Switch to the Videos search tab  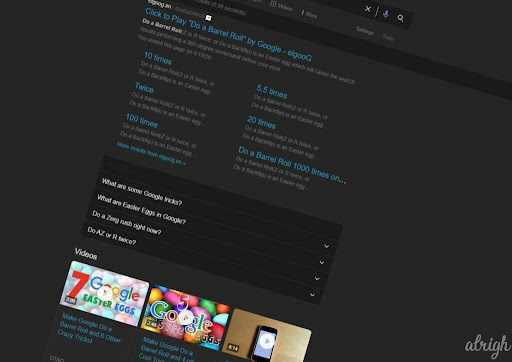[281, 6]
